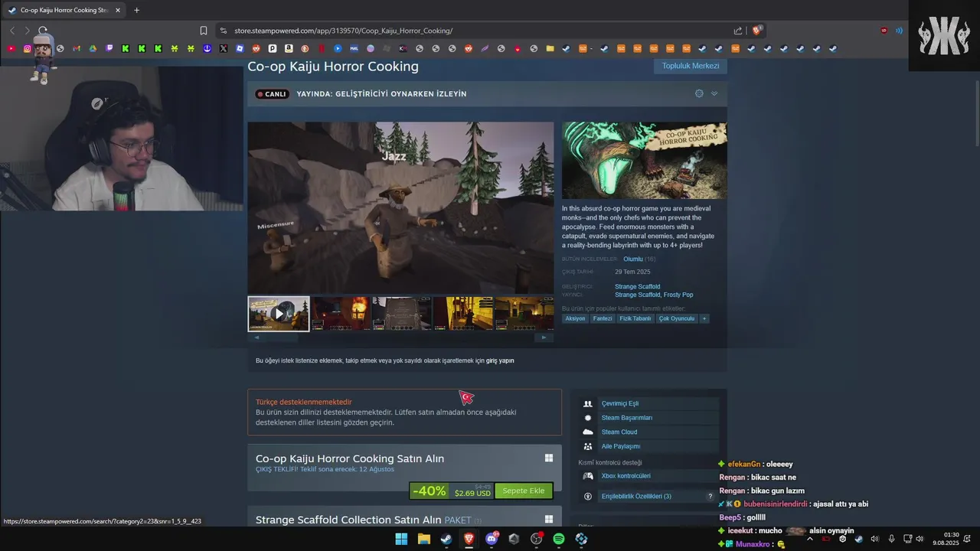Play the trailer video thumbnail

279,314
